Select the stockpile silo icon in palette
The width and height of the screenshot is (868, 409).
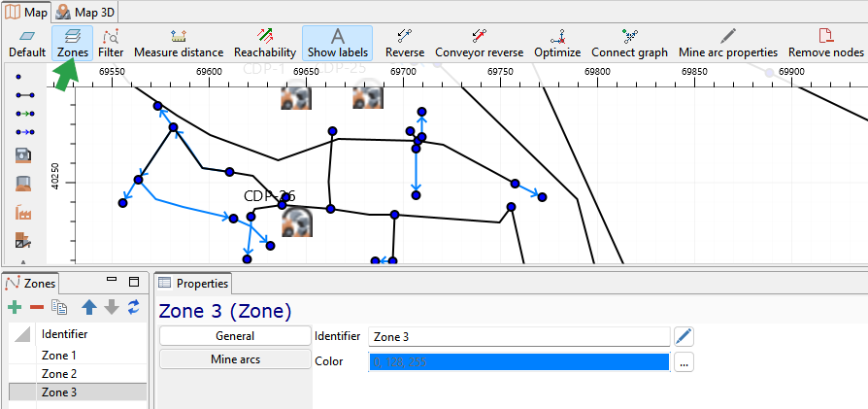[23, 183]
